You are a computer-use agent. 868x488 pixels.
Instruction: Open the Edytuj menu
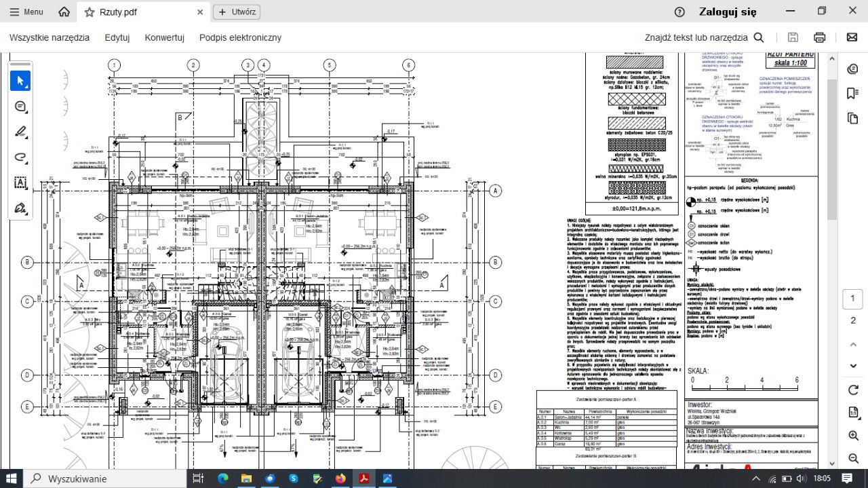[x=117, y=38]
